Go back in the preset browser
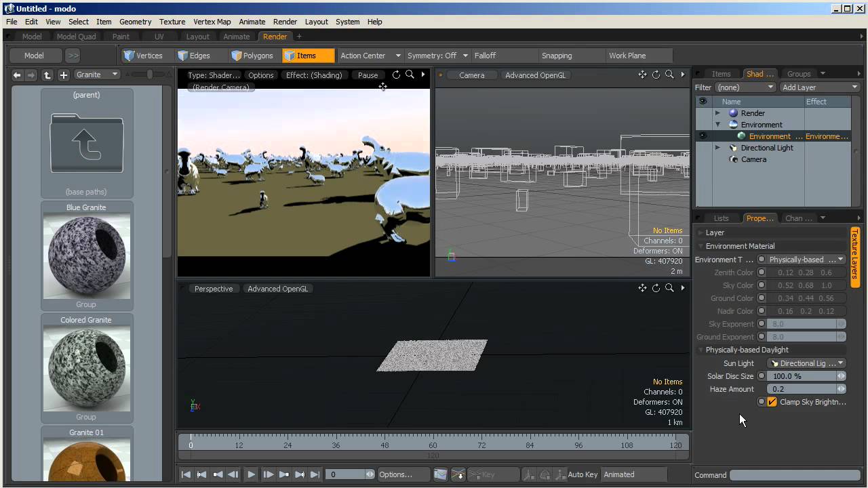The image size is (868, 488). (17, 75)
